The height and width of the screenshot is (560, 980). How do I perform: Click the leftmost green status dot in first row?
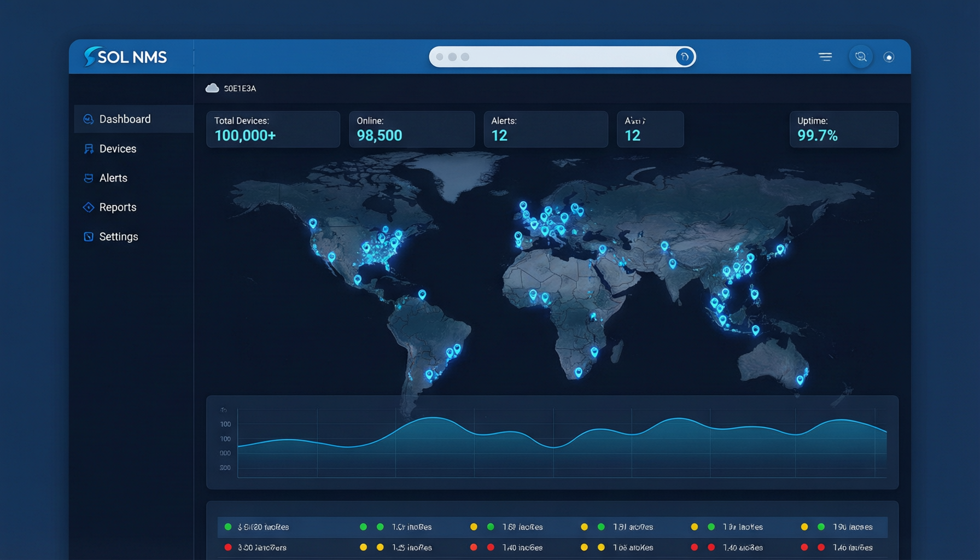[228, 527]
